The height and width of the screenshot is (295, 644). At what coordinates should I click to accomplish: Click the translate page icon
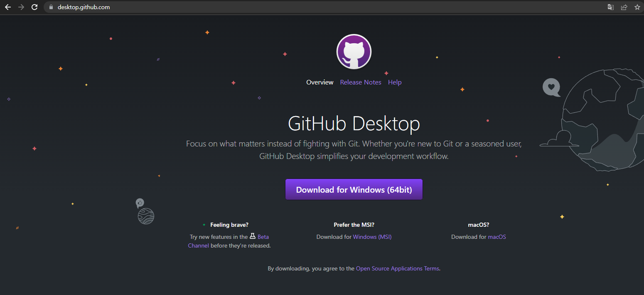pos(610,7)
